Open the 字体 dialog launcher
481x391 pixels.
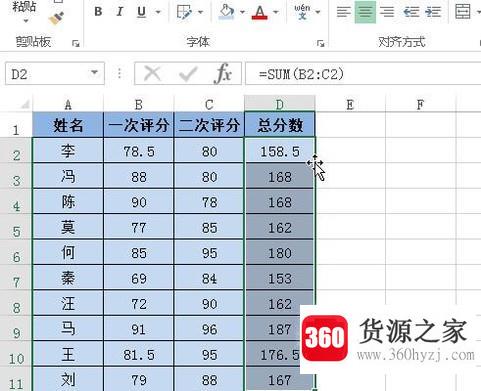point(321,43)
